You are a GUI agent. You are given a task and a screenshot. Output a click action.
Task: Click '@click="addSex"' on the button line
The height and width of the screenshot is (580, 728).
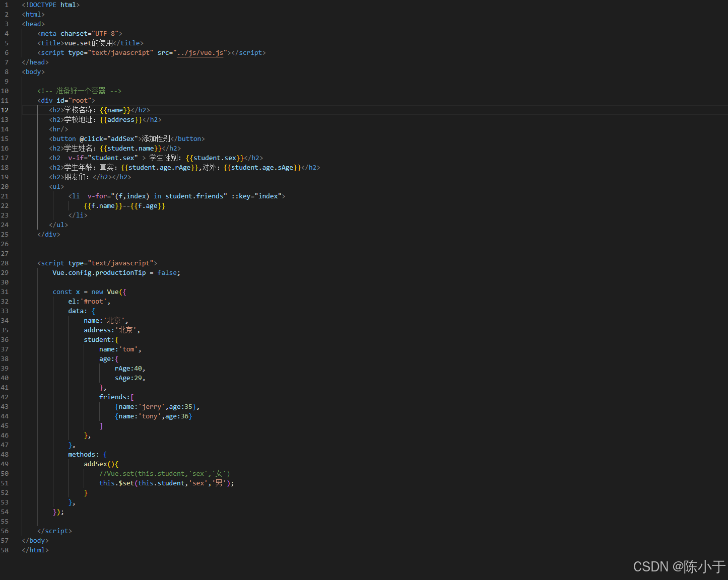tap(109, 139)
